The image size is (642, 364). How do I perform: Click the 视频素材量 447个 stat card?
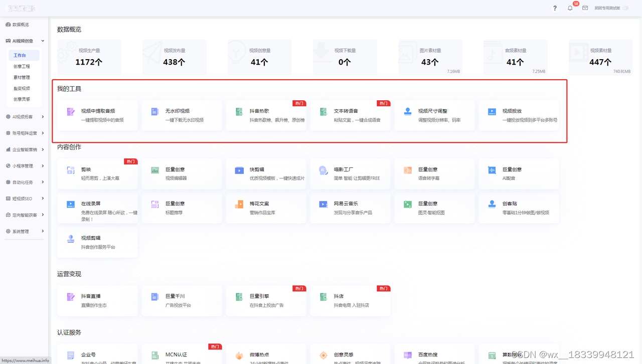click(x=601, y=58)
